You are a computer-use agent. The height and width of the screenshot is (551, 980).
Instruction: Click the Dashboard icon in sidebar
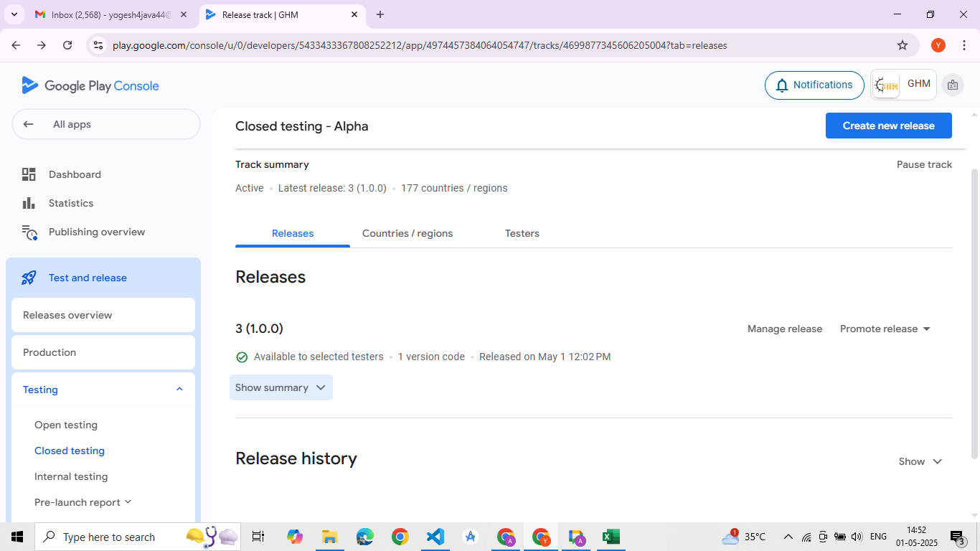pos(29,174)
